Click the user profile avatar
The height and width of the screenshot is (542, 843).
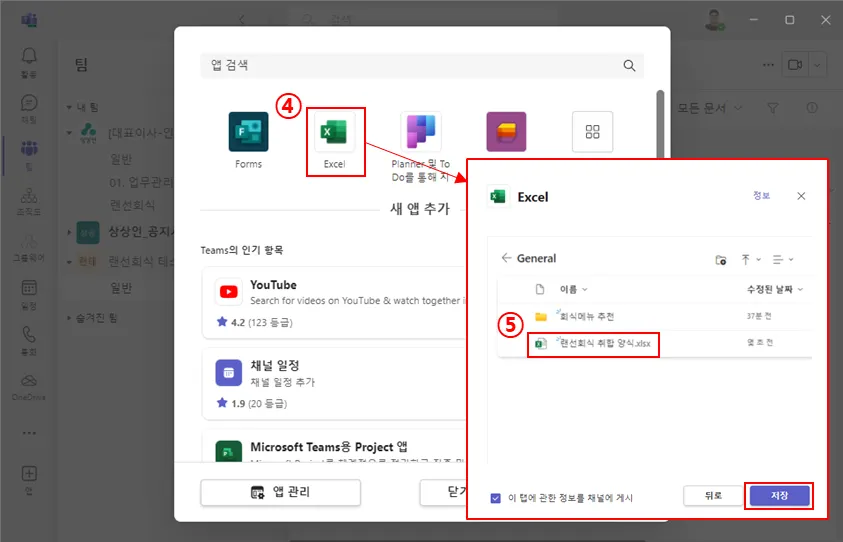(716, 20)
